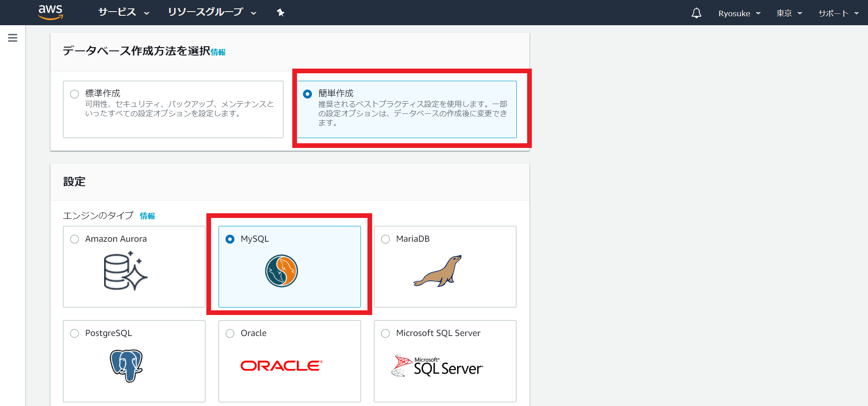Click the MySQL dolphin logo

(282, 271)
